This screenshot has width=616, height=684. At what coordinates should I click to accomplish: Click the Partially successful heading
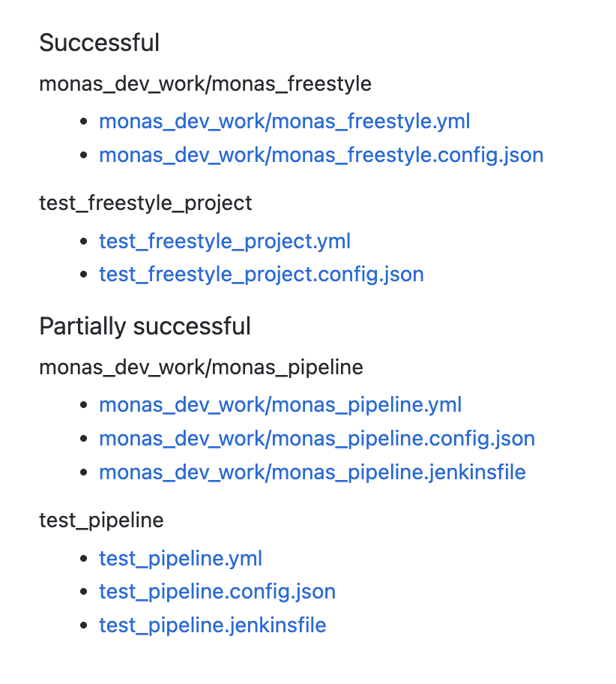pyautogui.click(x=145, y=327)
